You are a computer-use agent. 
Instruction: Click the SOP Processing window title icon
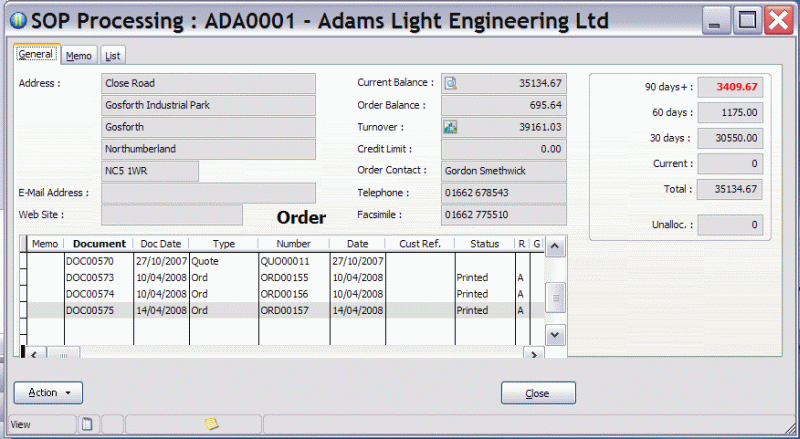(x=18, y=20)
